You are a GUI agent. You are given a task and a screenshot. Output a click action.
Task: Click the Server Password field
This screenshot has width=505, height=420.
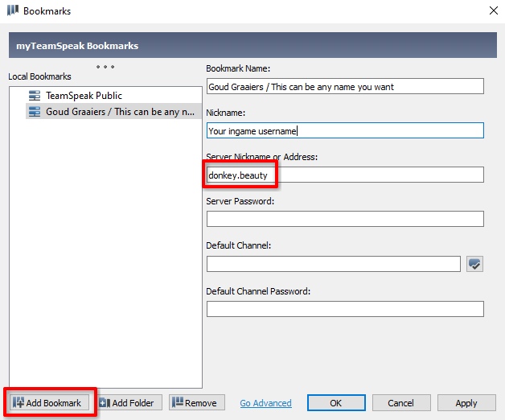tap(345, 219)
